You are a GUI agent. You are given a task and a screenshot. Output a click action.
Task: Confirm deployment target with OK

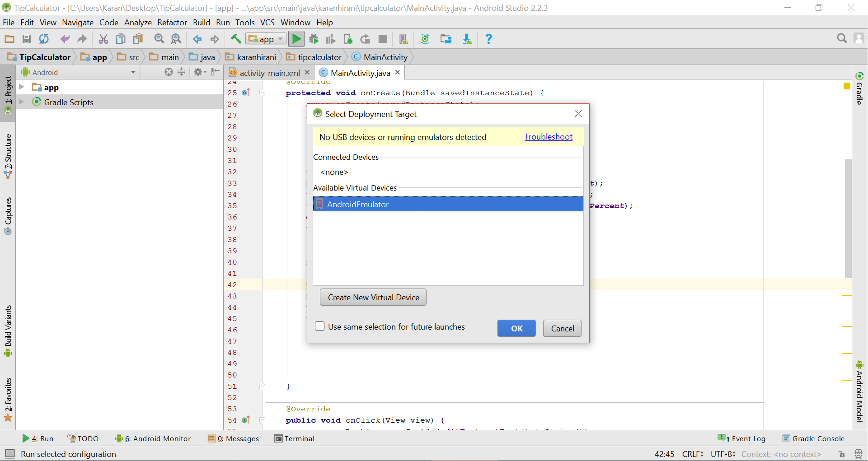click(x=516, y=328)
